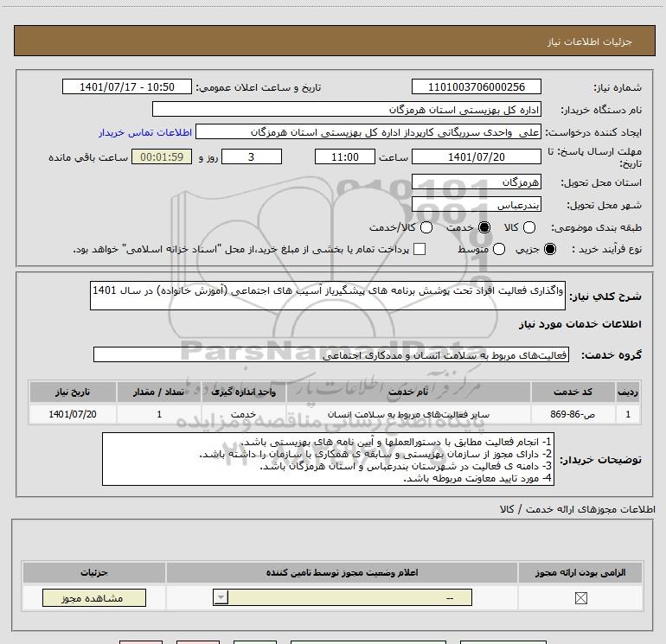Viewport: 666px width, 644px height.
Task: Click the announcement date field 1401/07/17 - 10:50
Action: 127,86
